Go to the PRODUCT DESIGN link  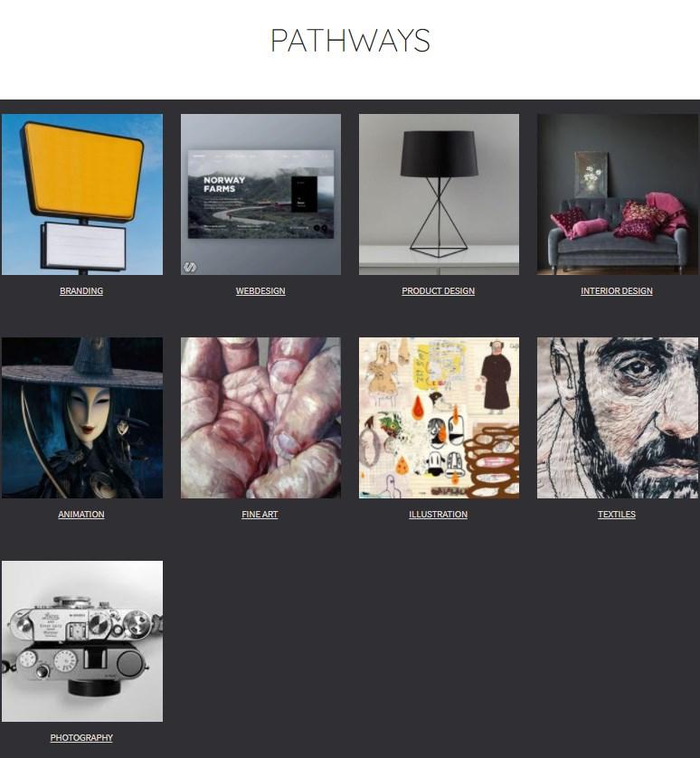click(x=438, y=291)
